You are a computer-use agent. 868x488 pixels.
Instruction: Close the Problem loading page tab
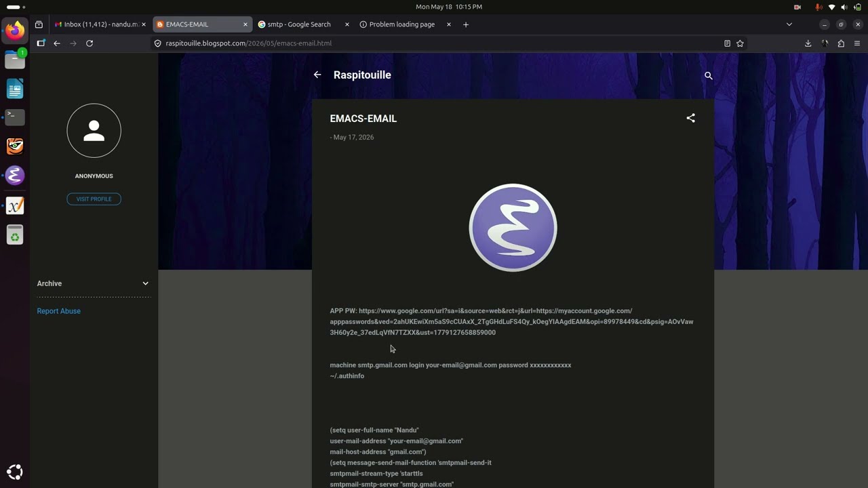[x=449, y=24]
